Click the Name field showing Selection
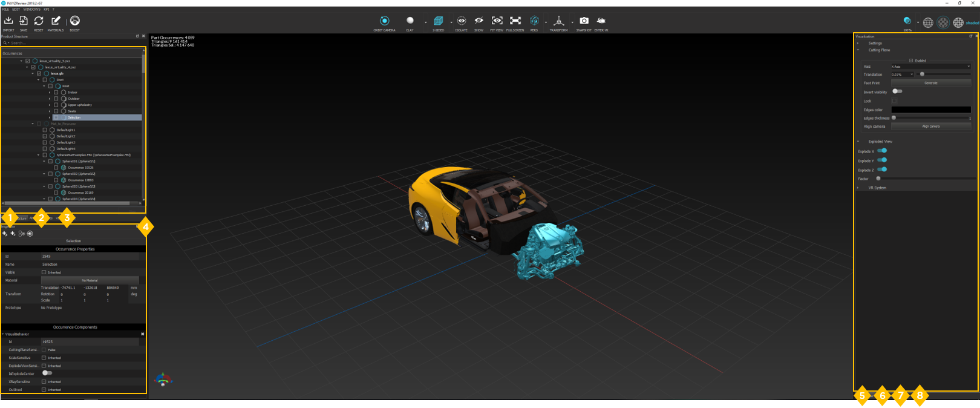980x408 pixels. click(90, 265)
